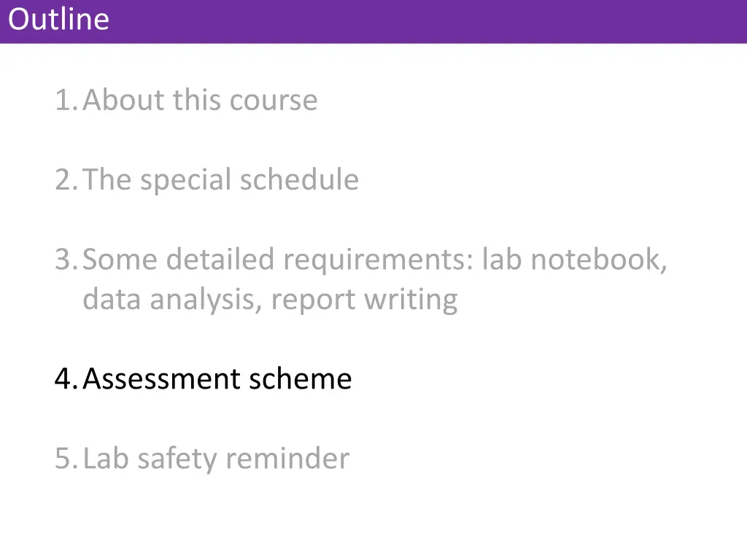Click the purple header bar

coord(373,21)
